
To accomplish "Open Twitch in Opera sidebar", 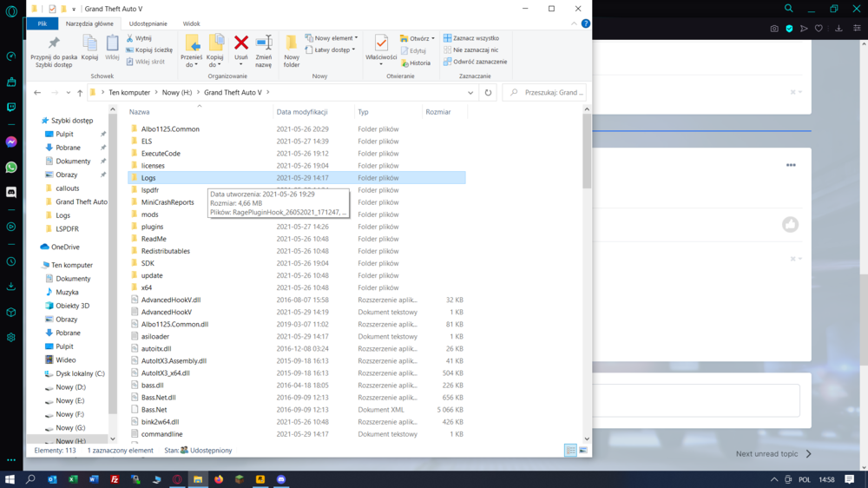I will 11,107.
